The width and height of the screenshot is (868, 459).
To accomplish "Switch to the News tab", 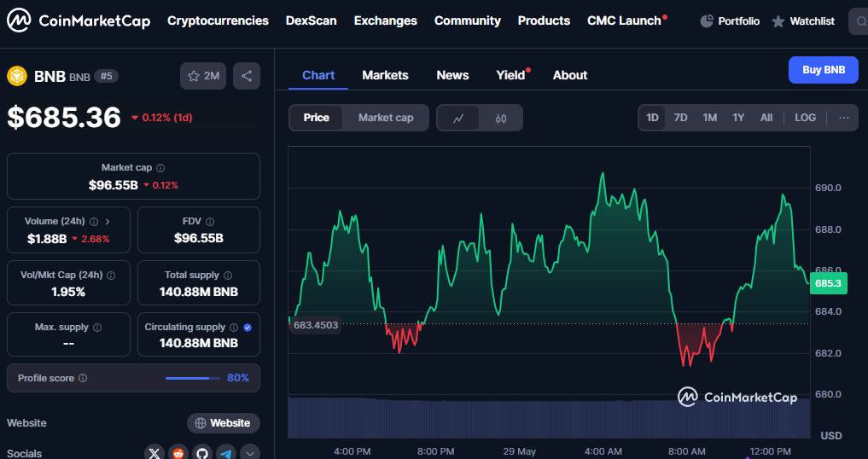I will (452, 75).
